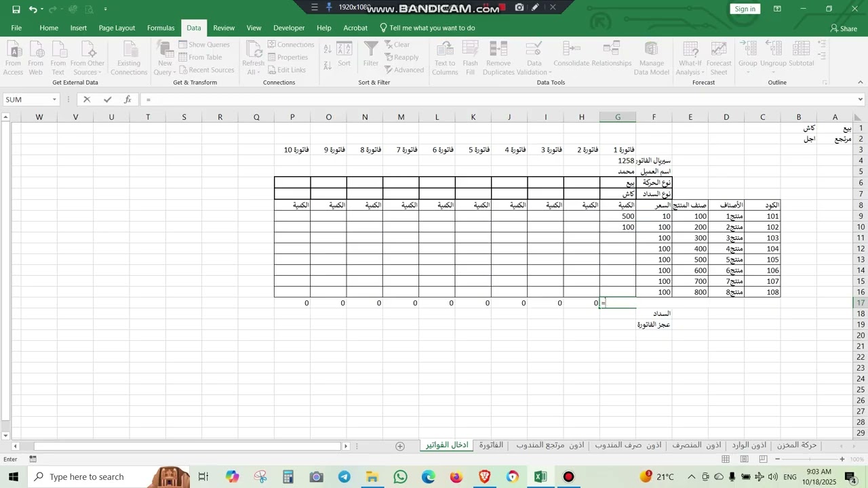This screenshot has height=488, width=868.
Task: Click in the formula bar input
Action: (x=497, y=100)
